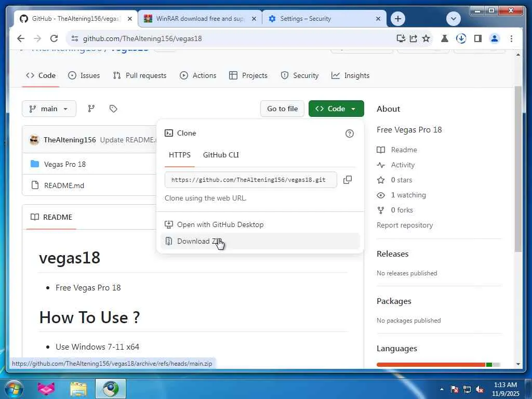Open a new browser tab
The image size is (532, 399).
398,19
